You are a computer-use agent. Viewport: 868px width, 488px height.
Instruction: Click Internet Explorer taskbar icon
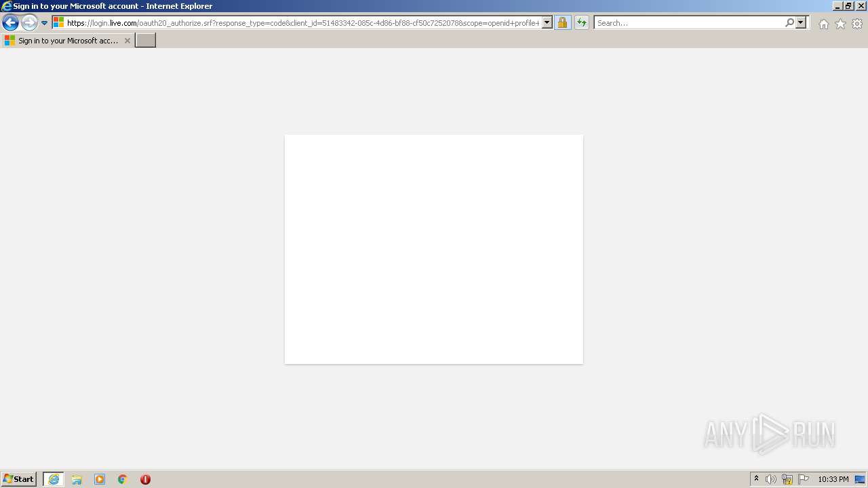pyautogui.click(x=54, y=479)
